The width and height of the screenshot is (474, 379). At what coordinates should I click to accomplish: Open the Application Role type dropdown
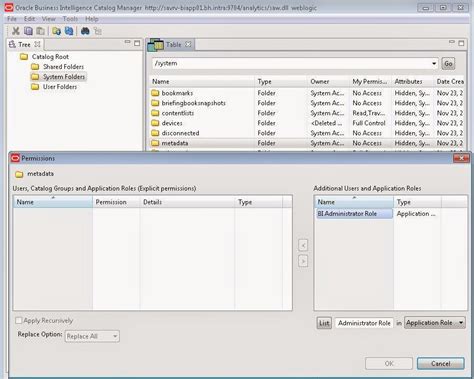435,323
